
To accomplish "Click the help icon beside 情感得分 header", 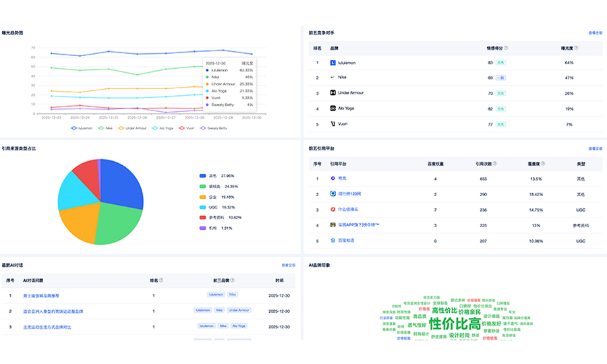I will pos(506,48).
